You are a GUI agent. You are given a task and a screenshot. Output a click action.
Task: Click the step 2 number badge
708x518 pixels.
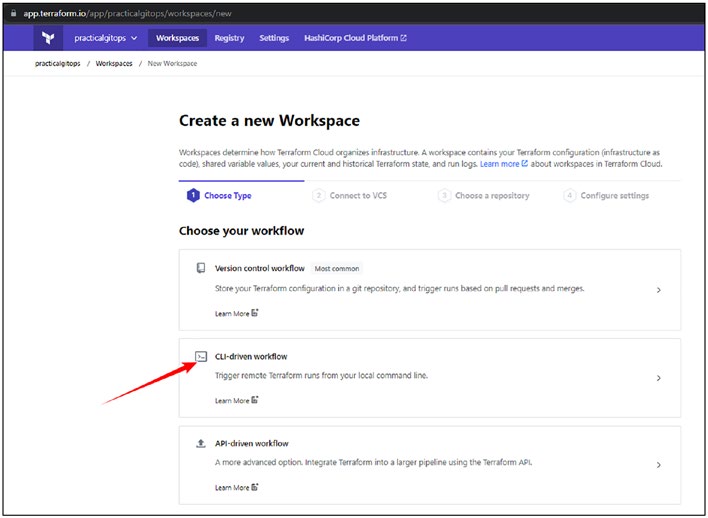point(319,196)
